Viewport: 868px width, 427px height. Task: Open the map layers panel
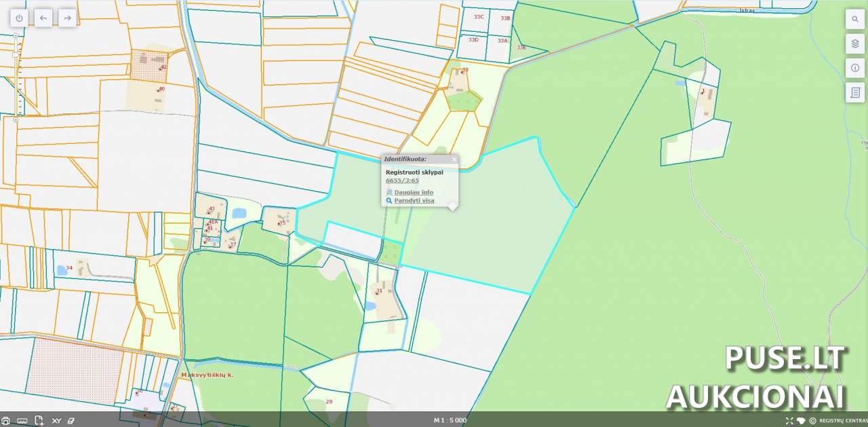click(854, 43)
